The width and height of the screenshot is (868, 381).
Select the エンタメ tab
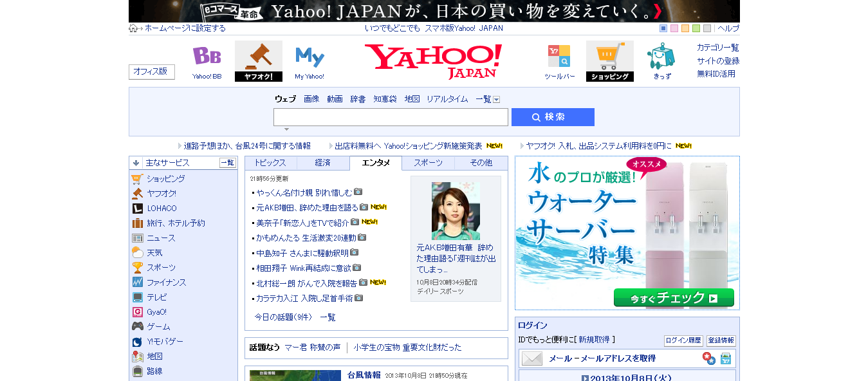[376, 163]
